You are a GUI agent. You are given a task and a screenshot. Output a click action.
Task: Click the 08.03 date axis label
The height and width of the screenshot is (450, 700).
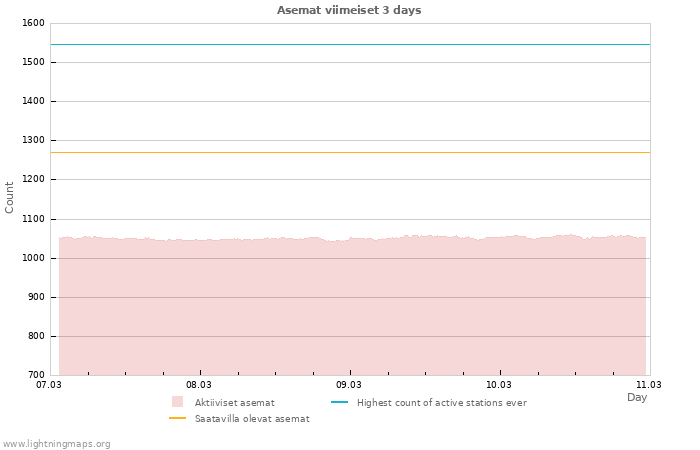point(199,385)
